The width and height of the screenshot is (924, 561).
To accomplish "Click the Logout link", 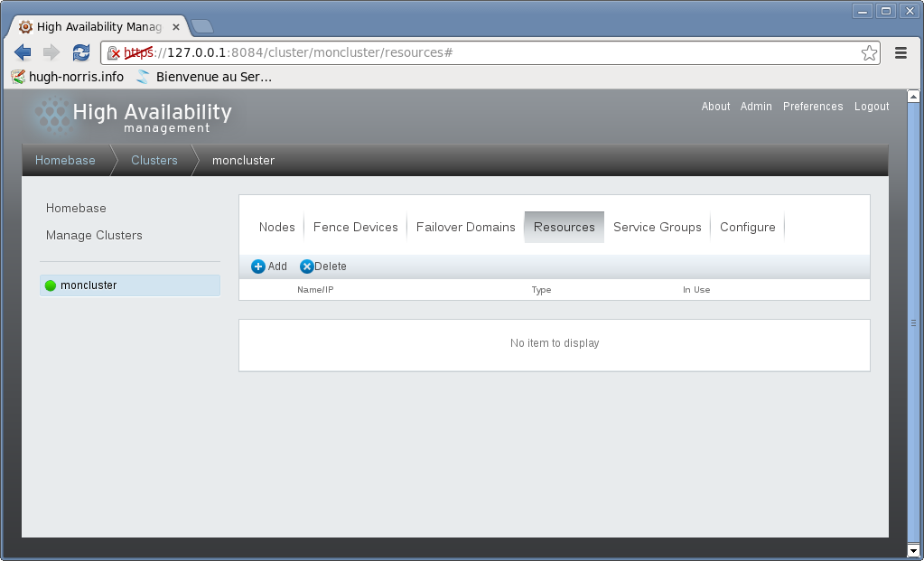I will click(x=872, y=107).
